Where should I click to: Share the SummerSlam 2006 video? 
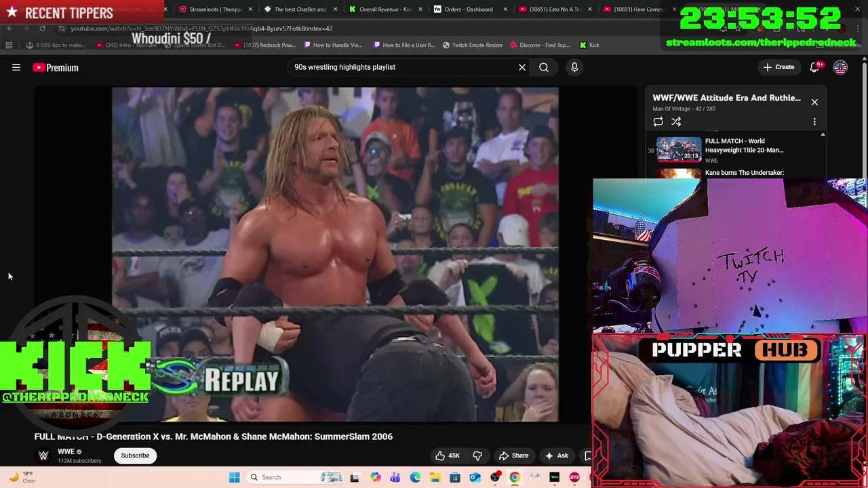pos(513,455)
